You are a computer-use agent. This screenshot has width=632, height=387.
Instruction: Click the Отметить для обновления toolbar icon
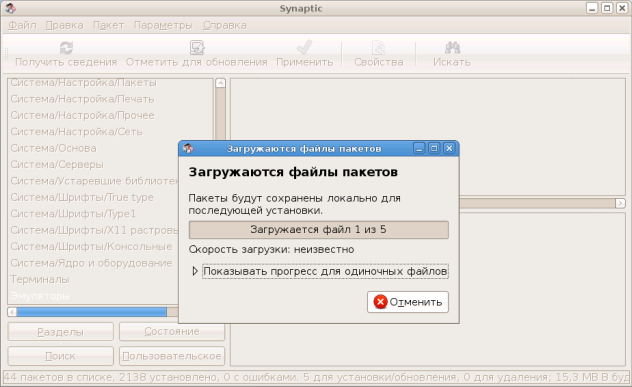197,48
